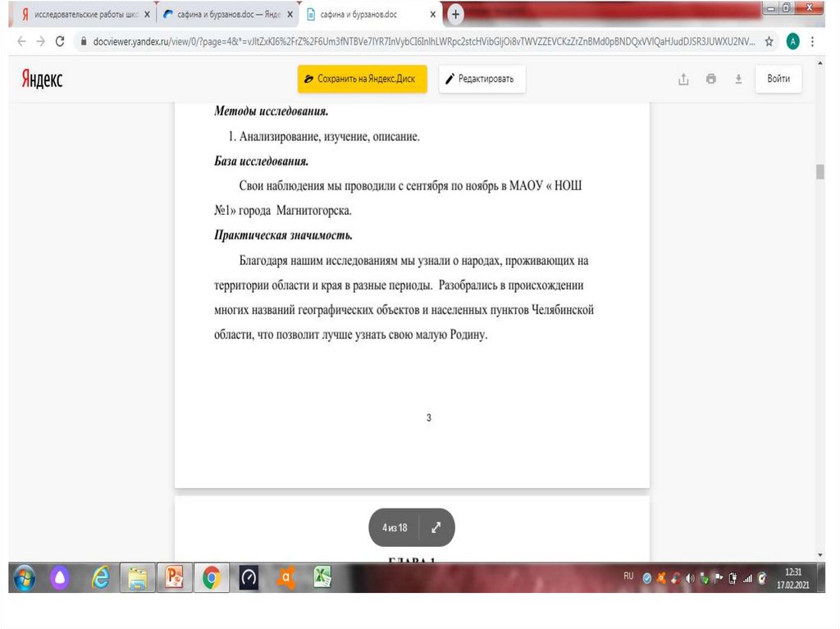This screenshot has width=840, height=629.
Task: Go back to the previous page
Action: tap(21, 41)
